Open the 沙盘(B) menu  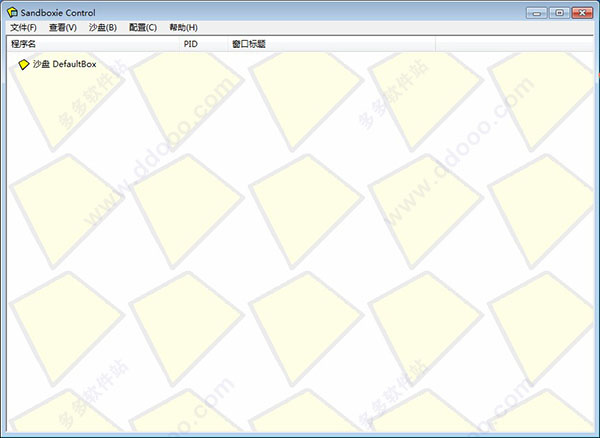(x=103, y=28)
